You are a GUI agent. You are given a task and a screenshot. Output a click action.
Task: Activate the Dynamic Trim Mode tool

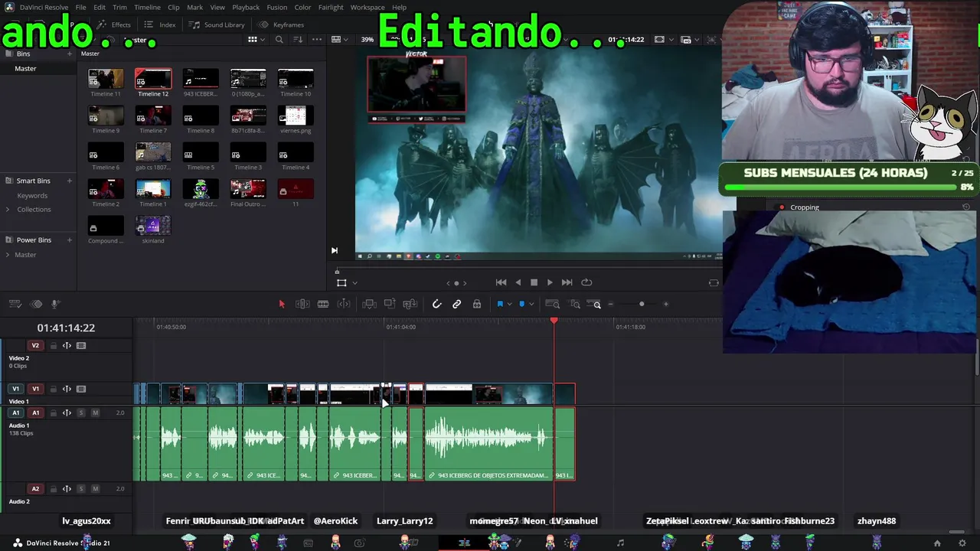344,304
